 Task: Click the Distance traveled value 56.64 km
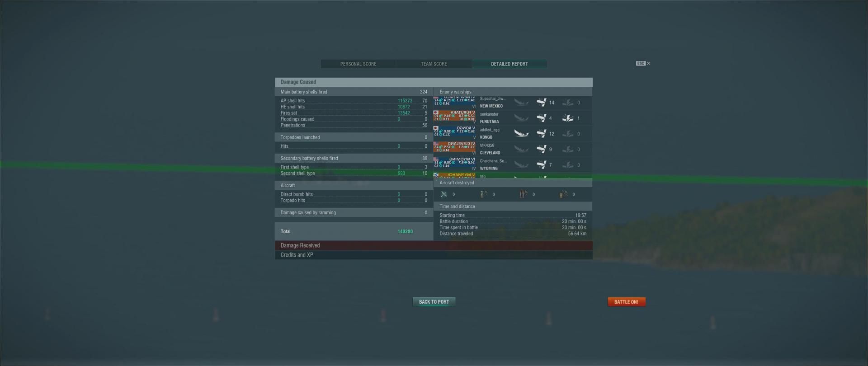577,234
